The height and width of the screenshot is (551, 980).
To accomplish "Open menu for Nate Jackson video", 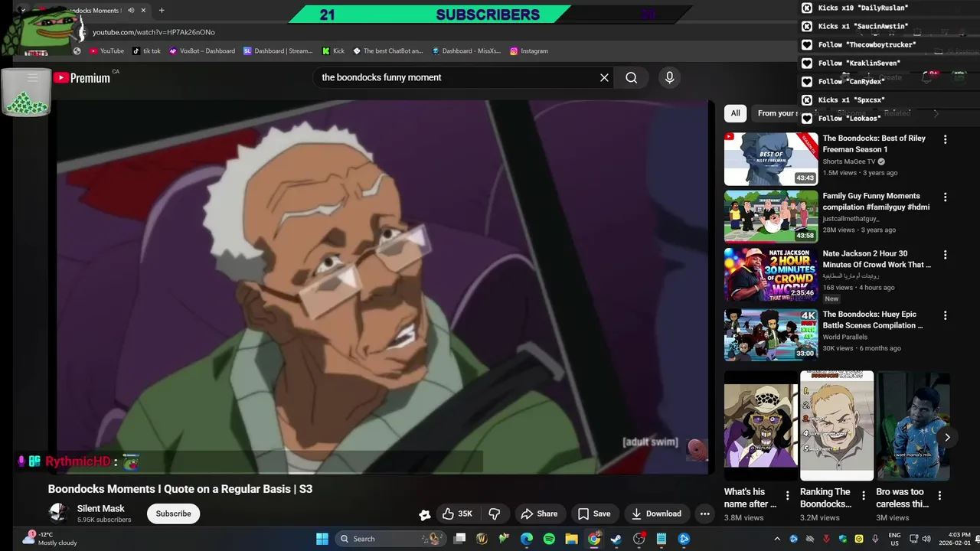I will point(945,254).
